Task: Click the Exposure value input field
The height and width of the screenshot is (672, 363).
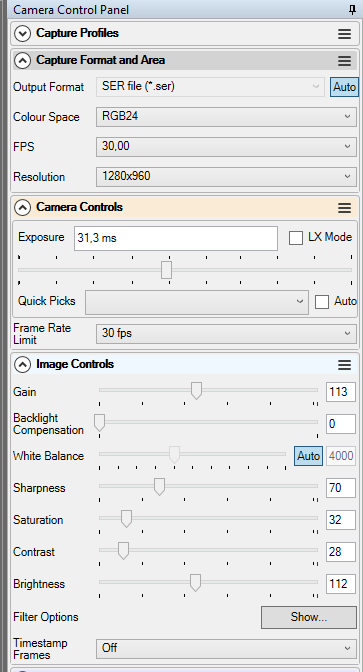Action: coord(176,238)
